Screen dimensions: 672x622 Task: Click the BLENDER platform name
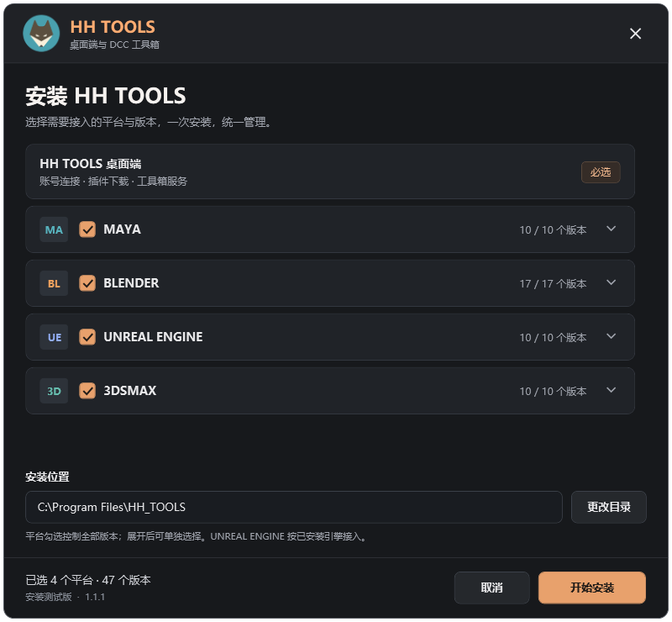[131, 283]
